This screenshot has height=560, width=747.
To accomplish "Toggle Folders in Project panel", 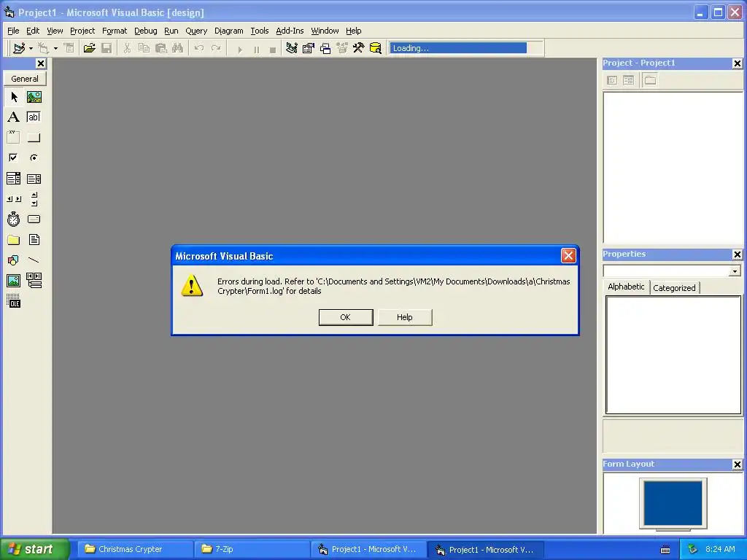I will (650, 80).
